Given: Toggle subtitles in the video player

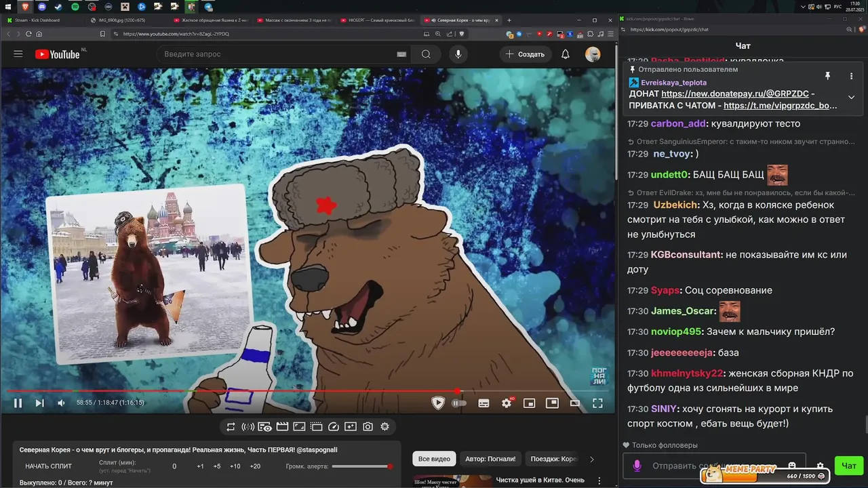Looking at the screenshot, I should [x=484, y=403].
